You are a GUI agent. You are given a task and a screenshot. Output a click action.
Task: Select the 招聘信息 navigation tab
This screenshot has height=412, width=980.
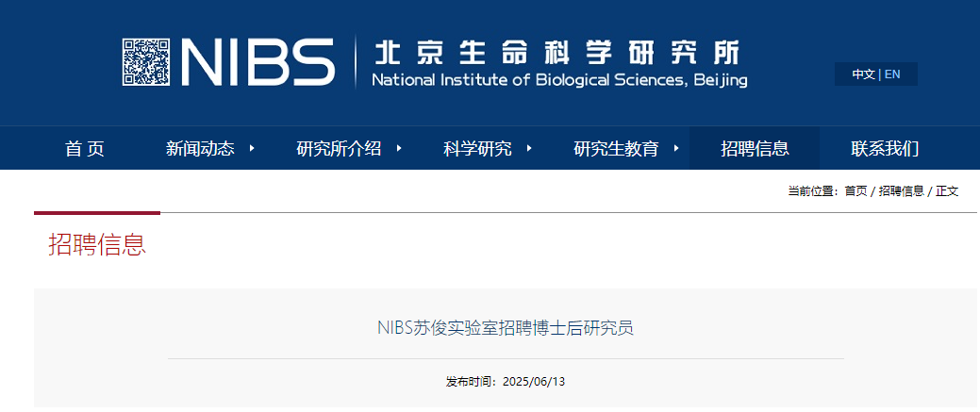755,148
